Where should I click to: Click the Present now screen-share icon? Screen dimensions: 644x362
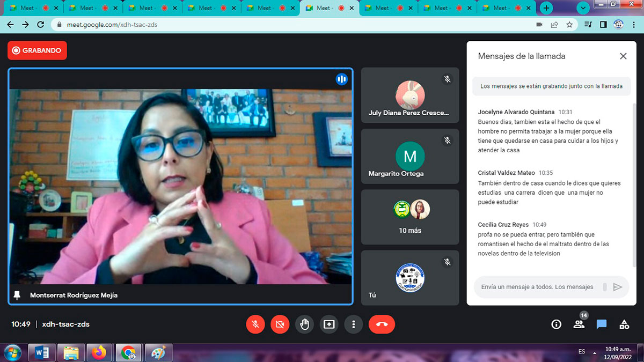pos(329,324)
